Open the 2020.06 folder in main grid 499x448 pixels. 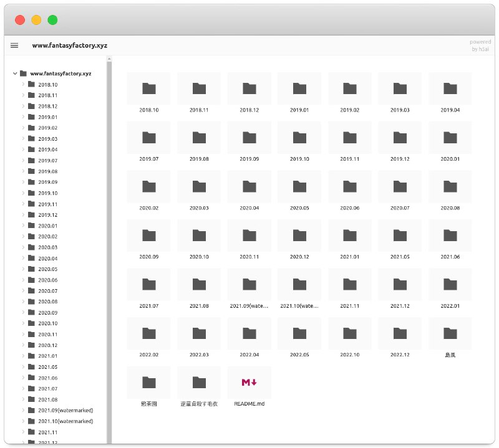point(349,186)
